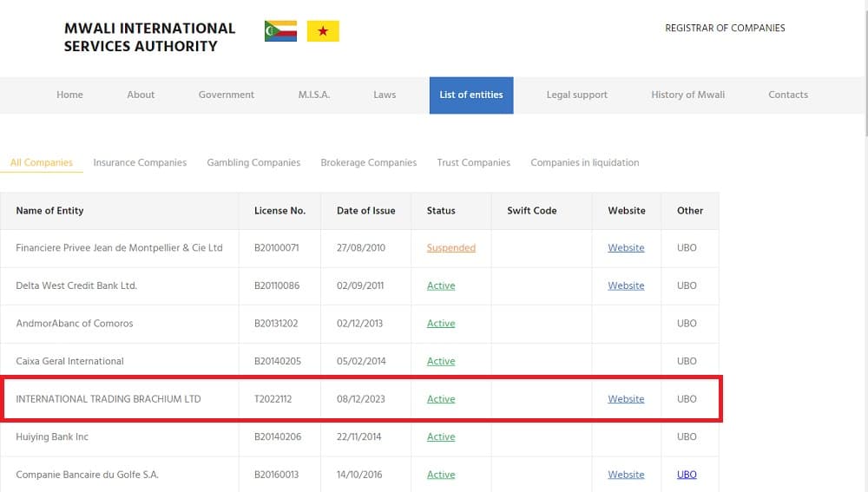Image resolution: width=868 pixels, height=492 pixels.
Task: Click the Mwali International Services Authority title
Action: [x=149, y=37]
